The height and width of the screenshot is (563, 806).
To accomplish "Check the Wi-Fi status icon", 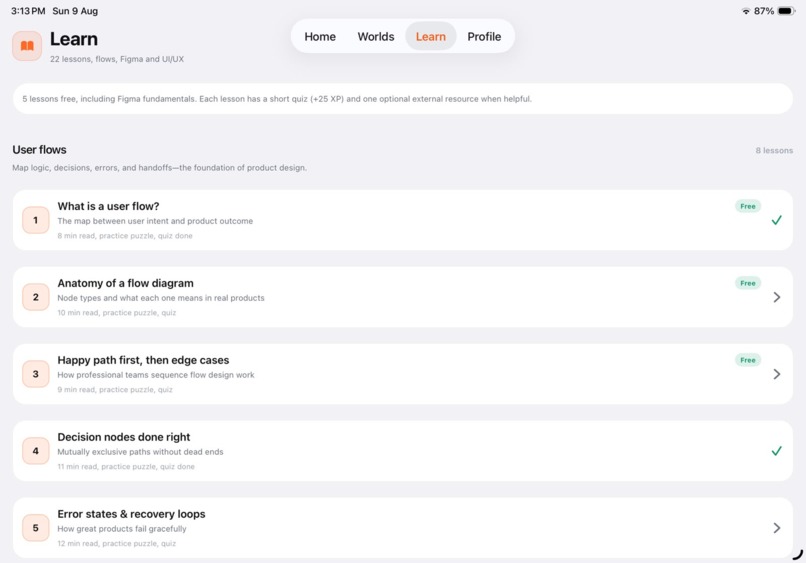I will (x=746, y=11).
